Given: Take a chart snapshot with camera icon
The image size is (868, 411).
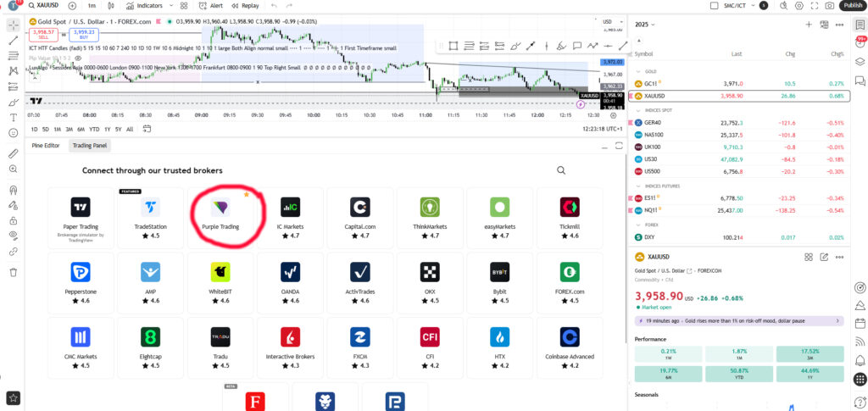Looking at the screenshot, I should click(x=828, y=5).
